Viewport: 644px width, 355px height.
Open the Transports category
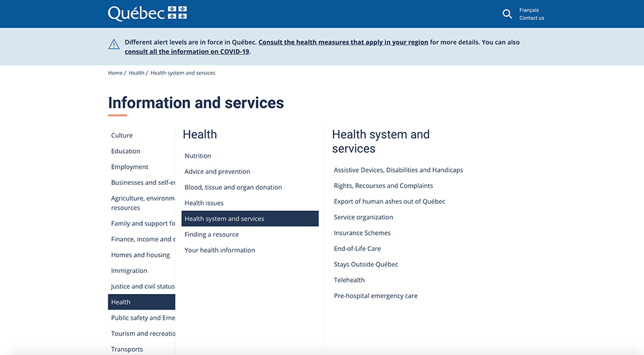click(x=127, y=349)
